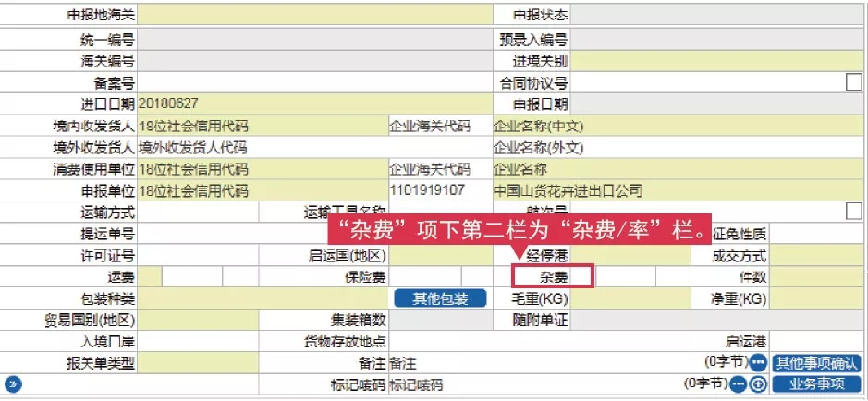The image size is (868, 401).
Task: Focus the 合同协议号 input field
Action: [707, 82]
